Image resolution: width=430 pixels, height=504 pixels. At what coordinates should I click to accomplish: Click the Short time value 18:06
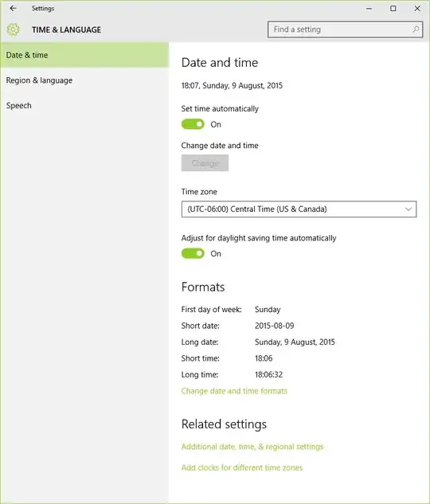[x=264, y=358]
